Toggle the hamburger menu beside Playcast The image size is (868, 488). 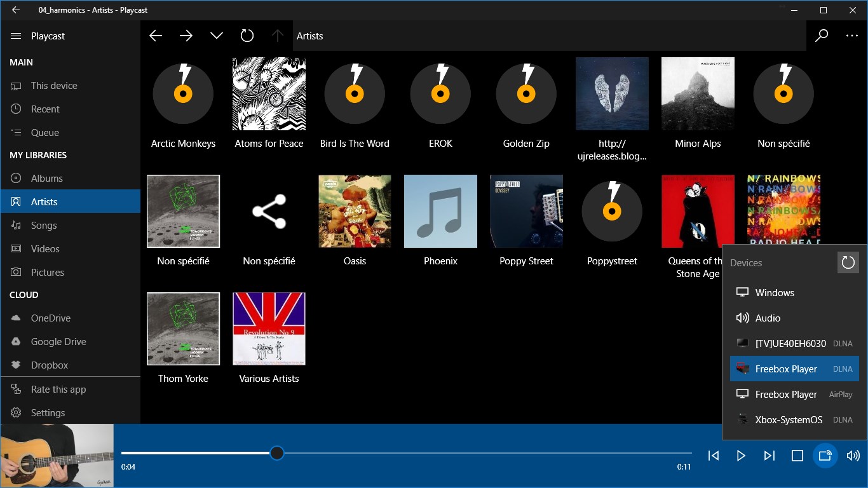coord(16,36)
